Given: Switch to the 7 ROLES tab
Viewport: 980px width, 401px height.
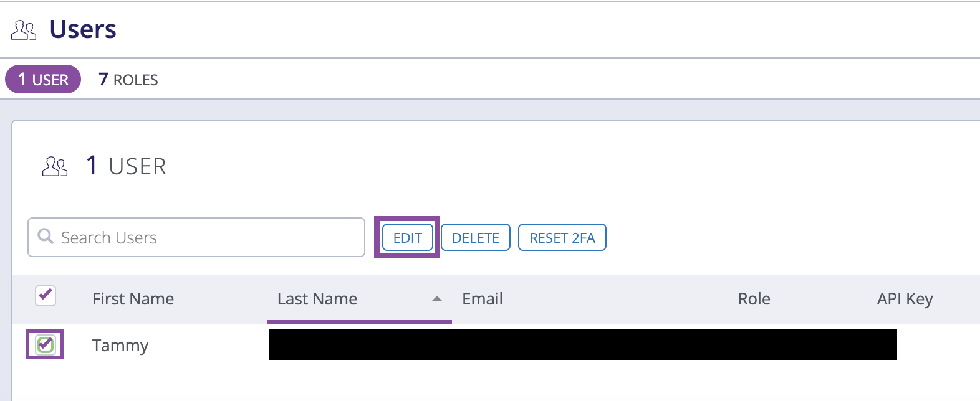Looking at the screenshot, I should (128, 79).
